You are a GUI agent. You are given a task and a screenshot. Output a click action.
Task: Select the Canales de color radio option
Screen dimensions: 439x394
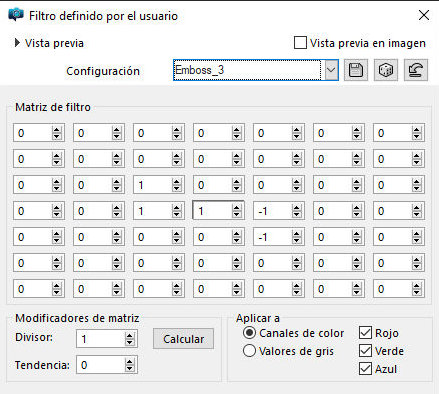pos(249,333)
